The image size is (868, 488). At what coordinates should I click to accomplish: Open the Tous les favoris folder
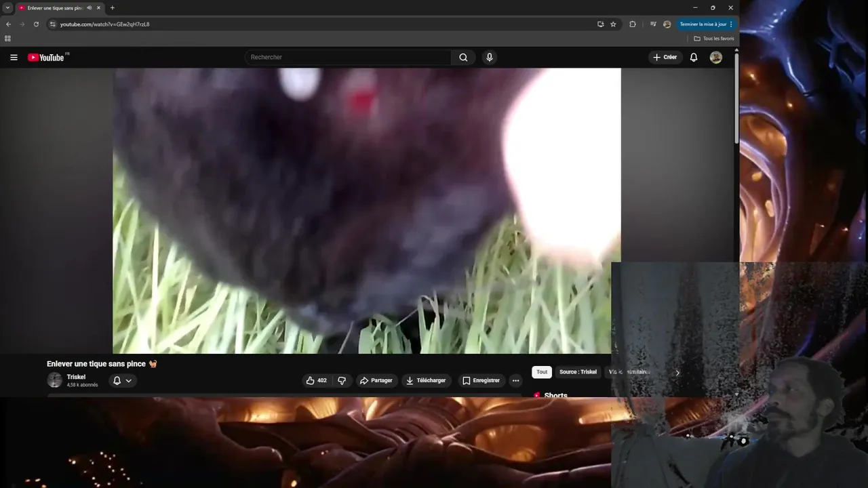coord(714,39)
